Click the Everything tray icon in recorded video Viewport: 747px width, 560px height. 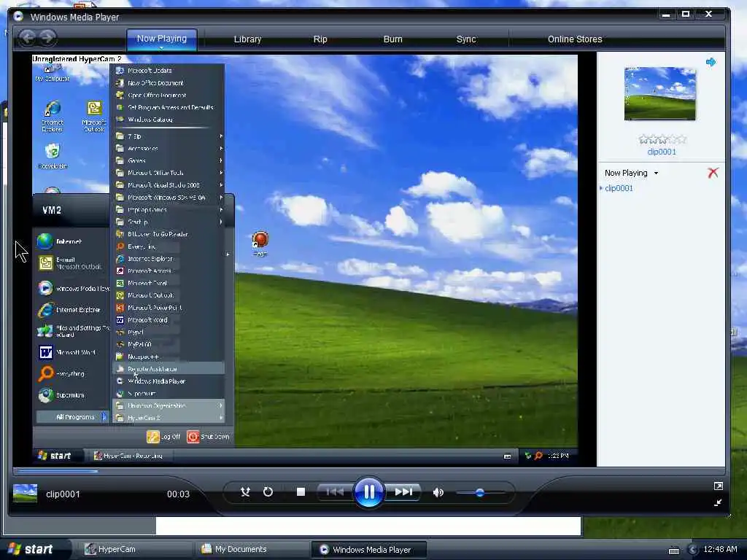pyautogui.click(x=538, y=456)
